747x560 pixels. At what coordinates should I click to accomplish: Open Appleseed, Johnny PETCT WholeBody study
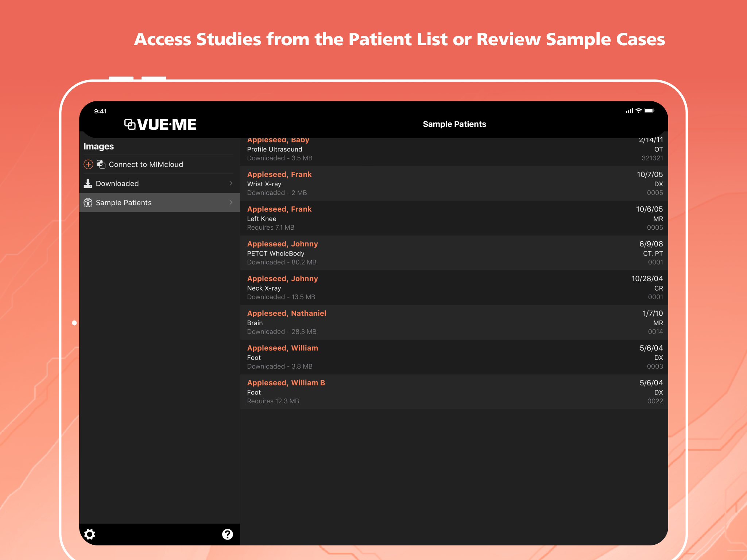coord(454,253)
